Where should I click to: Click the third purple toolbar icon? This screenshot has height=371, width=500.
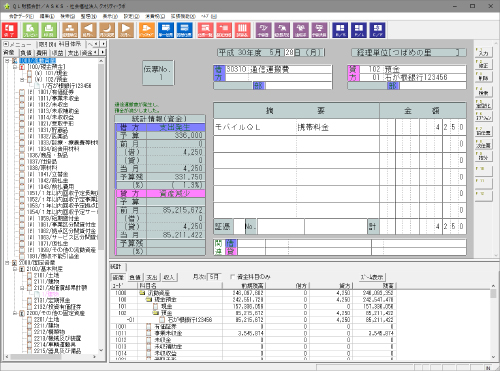click(301, 30)
